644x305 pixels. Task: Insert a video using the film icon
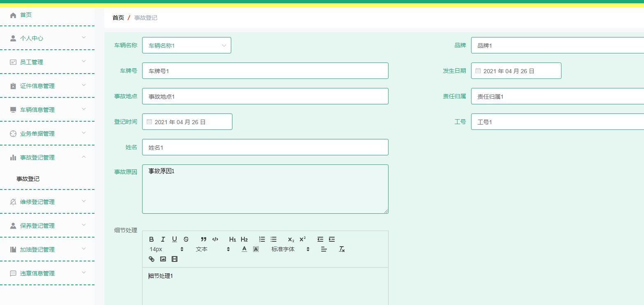coord(174,259)
